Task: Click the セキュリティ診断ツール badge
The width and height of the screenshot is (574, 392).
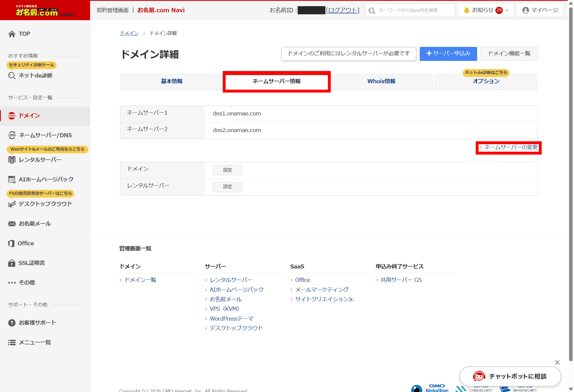Action: (32, 65)
